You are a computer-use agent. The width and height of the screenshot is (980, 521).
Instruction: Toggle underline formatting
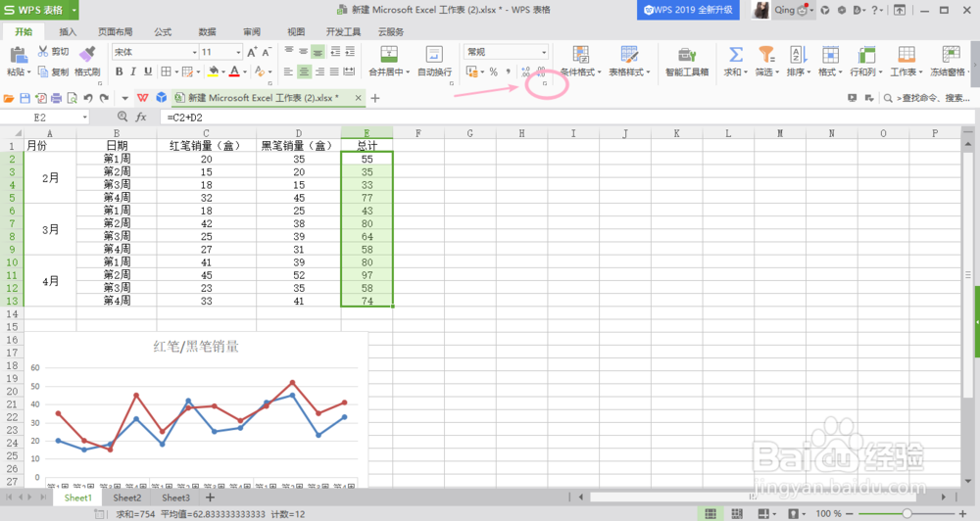point(148,71)
